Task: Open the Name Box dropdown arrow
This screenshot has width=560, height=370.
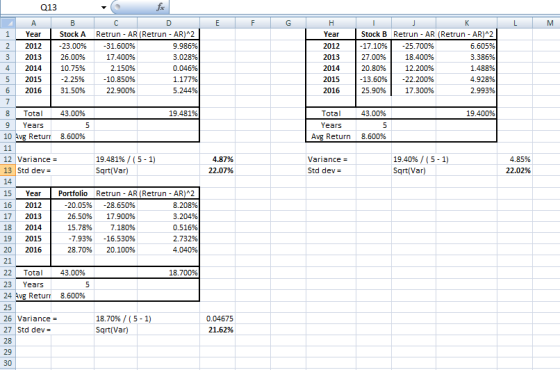Action: (x=104, y=7)
